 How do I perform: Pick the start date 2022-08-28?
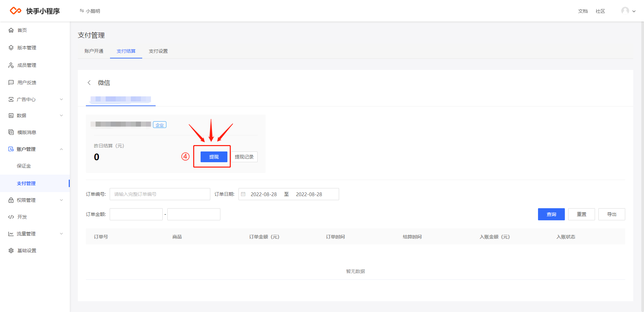tap(264, 194)
